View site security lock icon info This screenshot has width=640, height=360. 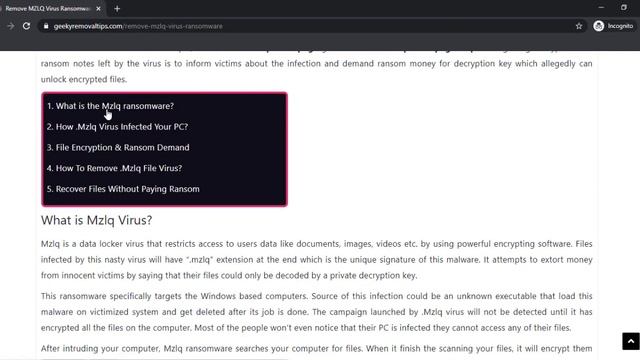46,26
